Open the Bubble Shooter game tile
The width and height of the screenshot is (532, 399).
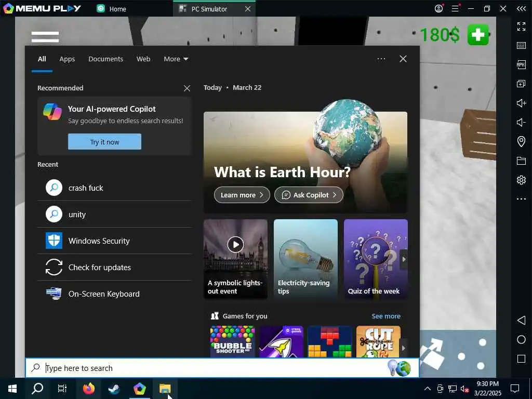click(232, 342)
